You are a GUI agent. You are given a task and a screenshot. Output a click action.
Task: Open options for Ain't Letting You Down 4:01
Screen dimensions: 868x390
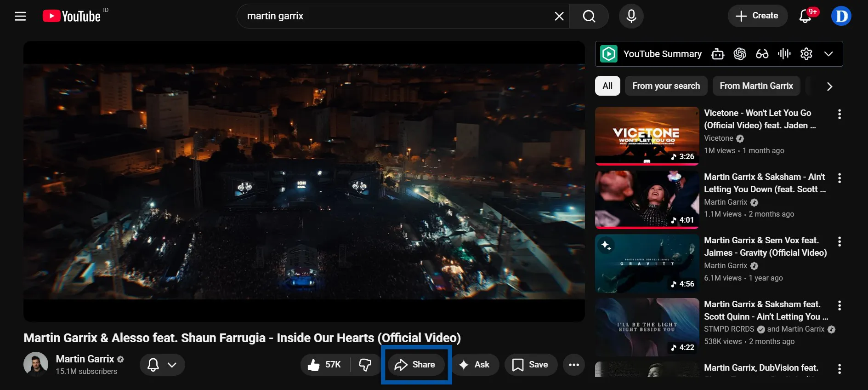[839, 178]
